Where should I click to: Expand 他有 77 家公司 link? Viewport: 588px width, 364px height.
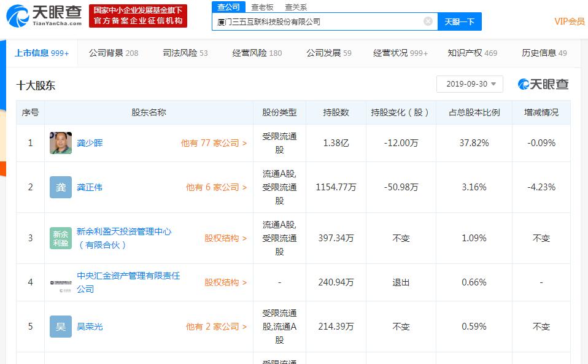[214, 143]
